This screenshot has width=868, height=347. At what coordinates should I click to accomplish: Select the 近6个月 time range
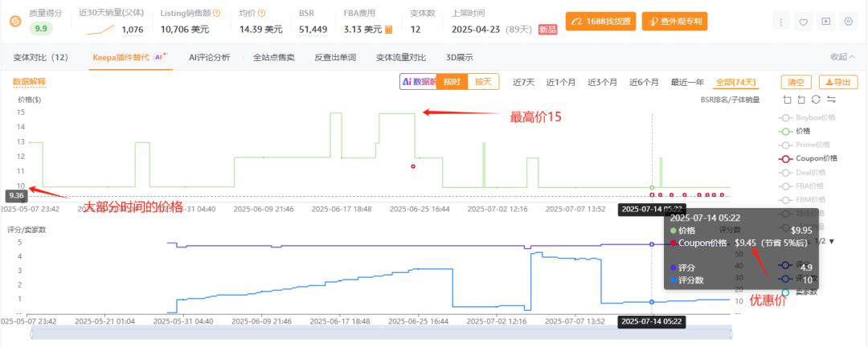click(x=644, y=82)
